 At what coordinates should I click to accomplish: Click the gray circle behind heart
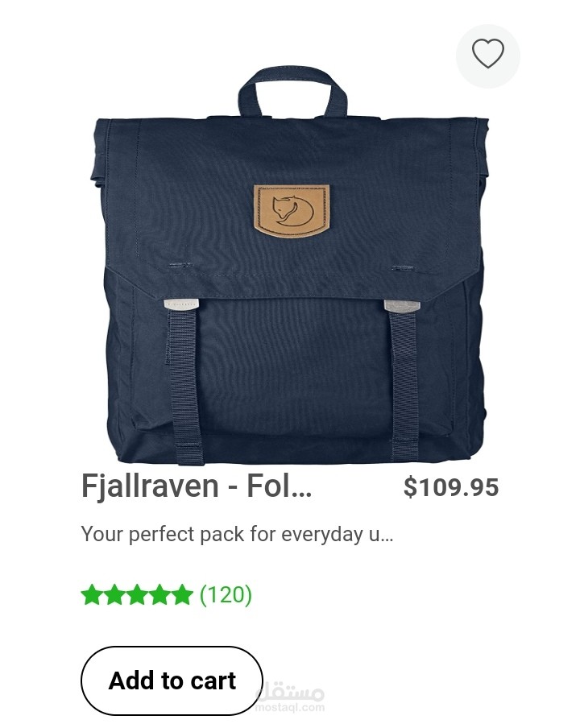click(488, 56)
